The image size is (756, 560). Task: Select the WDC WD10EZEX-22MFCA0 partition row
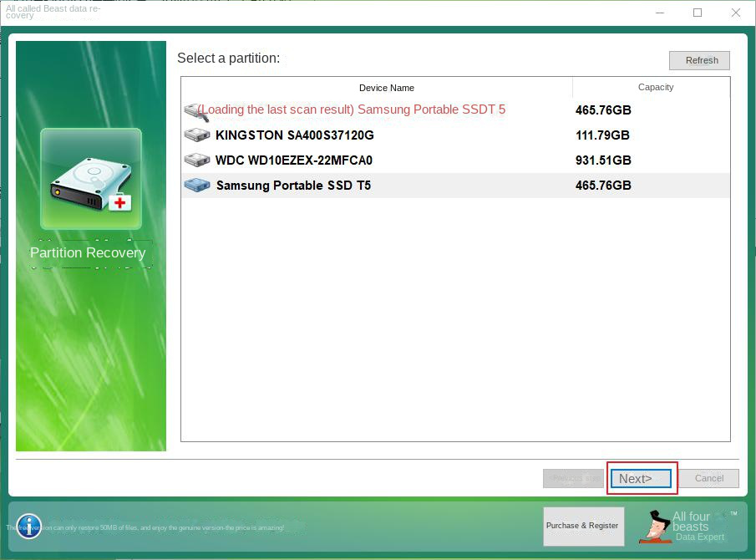[376, 160]
